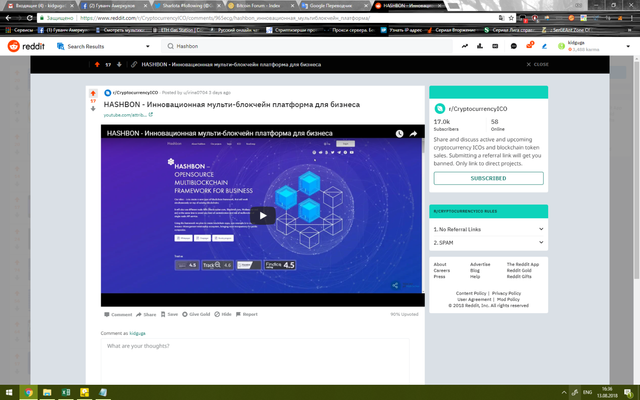
Task: Open the Reddit Gold footer link
Action: click(519, 271)
